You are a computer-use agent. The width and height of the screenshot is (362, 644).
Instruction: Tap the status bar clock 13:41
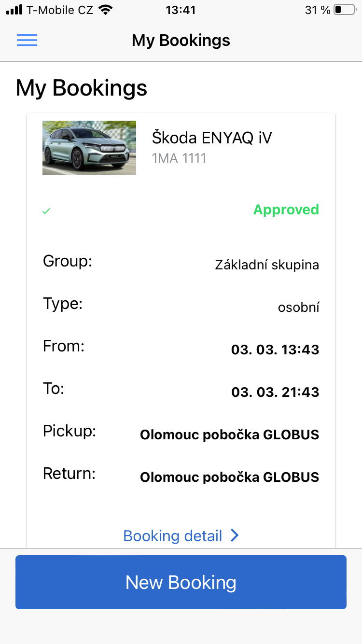coord(181,10)
